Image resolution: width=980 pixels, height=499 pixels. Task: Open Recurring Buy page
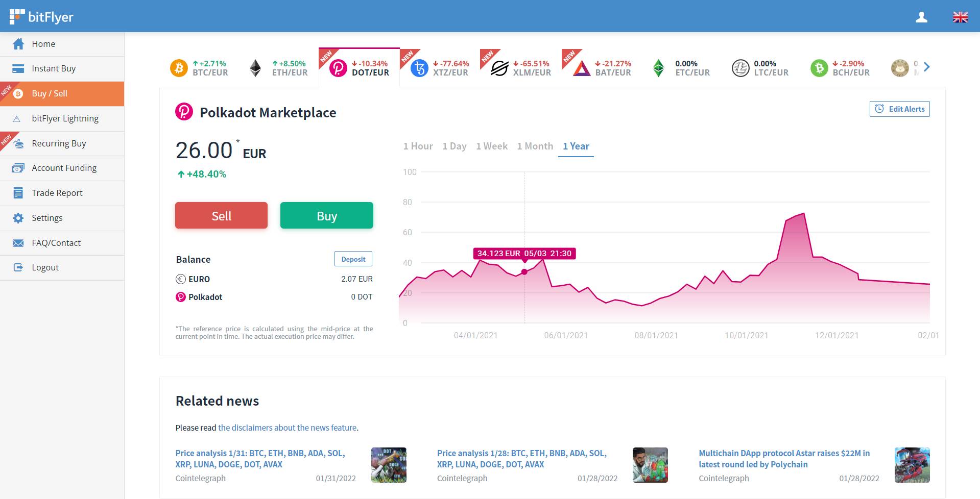point(62,144)
